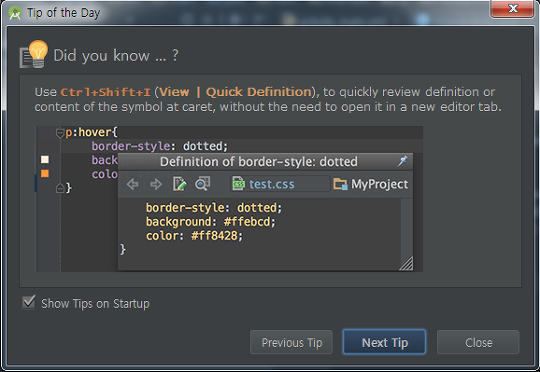Collapse the p:hover code block fold marker
This screenshot has width=540, height=372.
click(x=60, y=133)
